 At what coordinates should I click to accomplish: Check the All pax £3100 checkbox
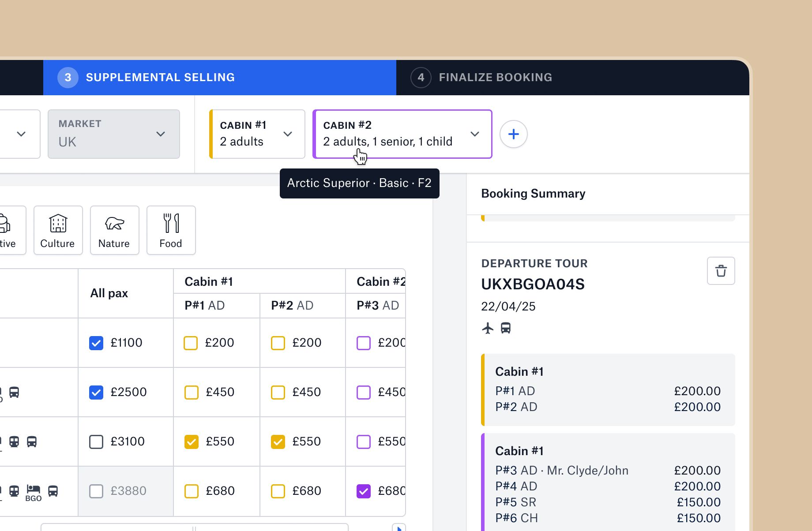click(96, 442)
